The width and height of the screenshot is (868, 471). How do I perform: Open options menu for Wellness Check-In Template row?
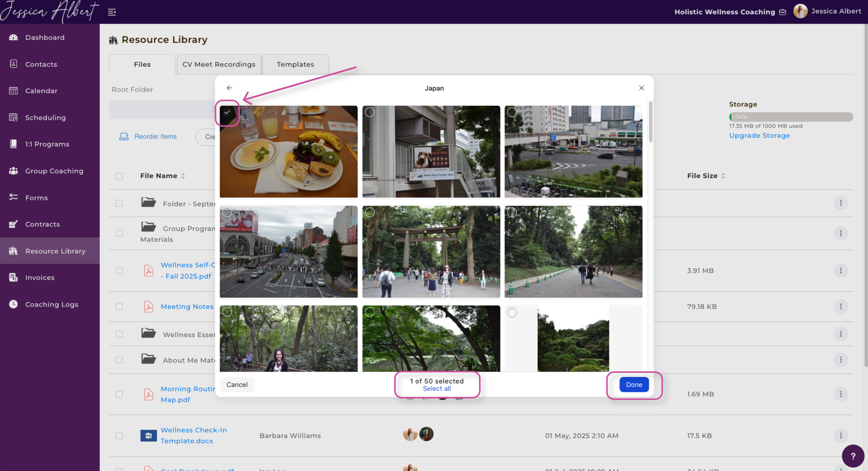coord(840,436)
